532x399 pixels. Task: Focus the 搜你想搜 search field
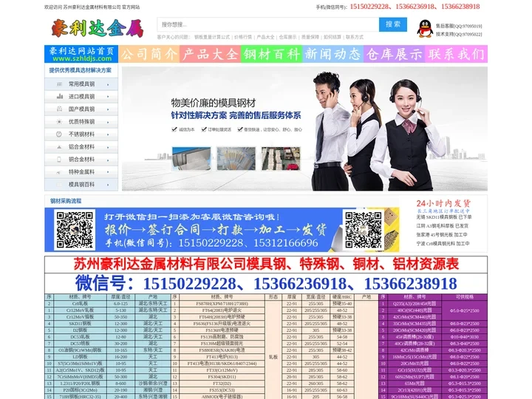click(268, 24)
